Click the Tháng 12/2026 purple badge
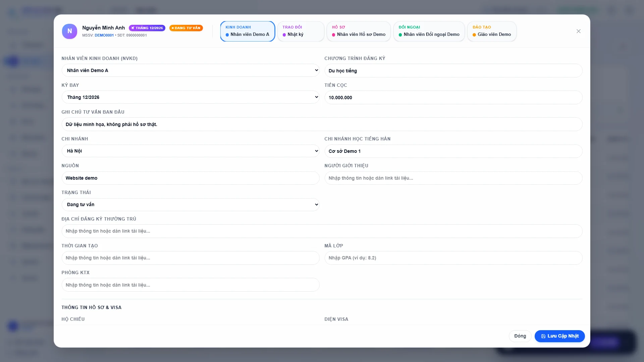The width and height of the screenshot is (644, 362). (x=147, y=28)
